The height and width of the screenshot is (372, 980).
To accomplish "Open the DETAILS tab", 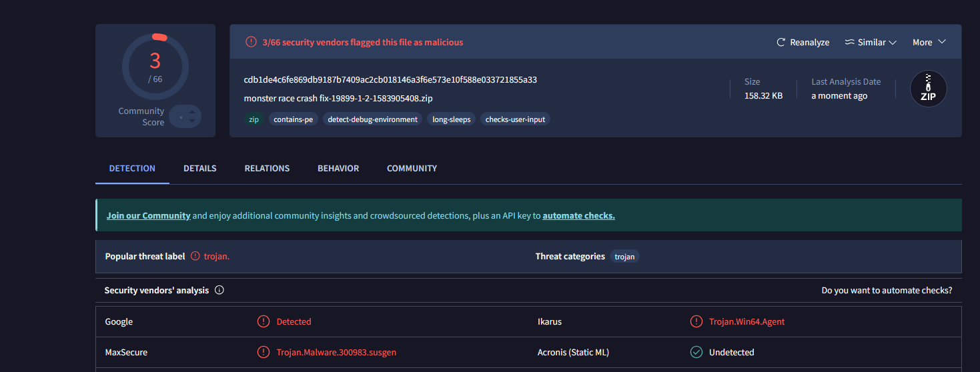I will 200,168.
